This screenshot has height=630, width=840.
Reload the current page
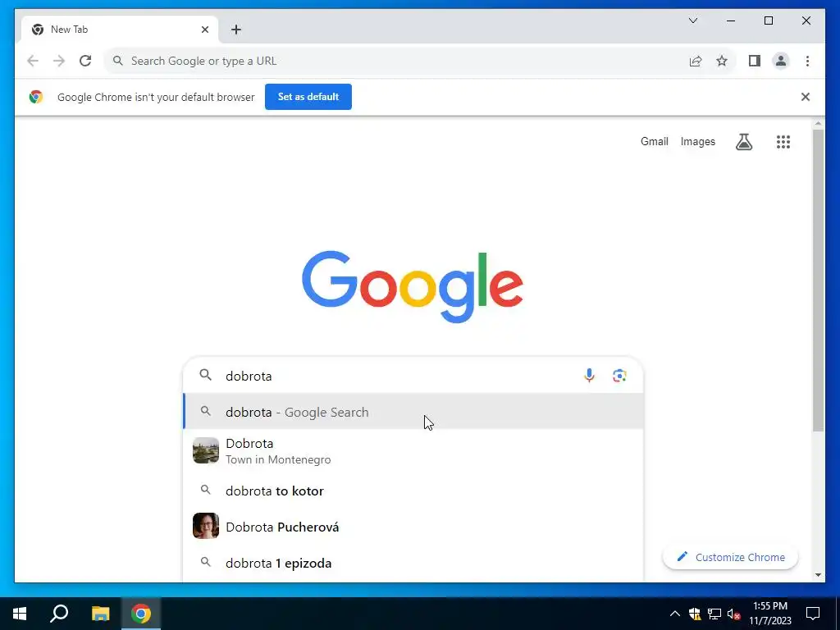click(x=85, y=61)
